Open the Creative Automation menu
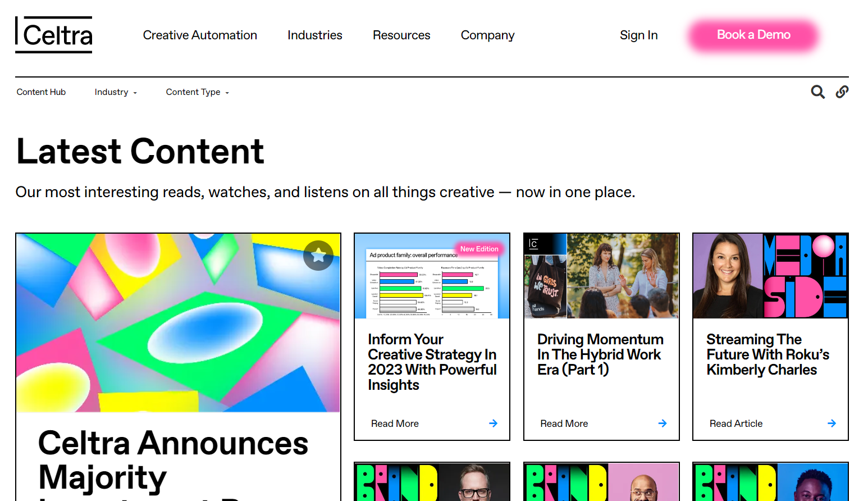The width and height of the screenshot is (868, 501). click(x=200, y=35)
